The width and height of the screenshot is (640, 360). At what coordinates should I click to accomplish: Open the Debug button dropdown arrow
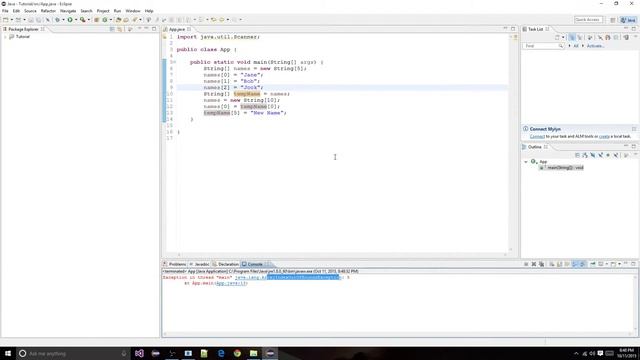pyautogui.click(x=63, y=20)
